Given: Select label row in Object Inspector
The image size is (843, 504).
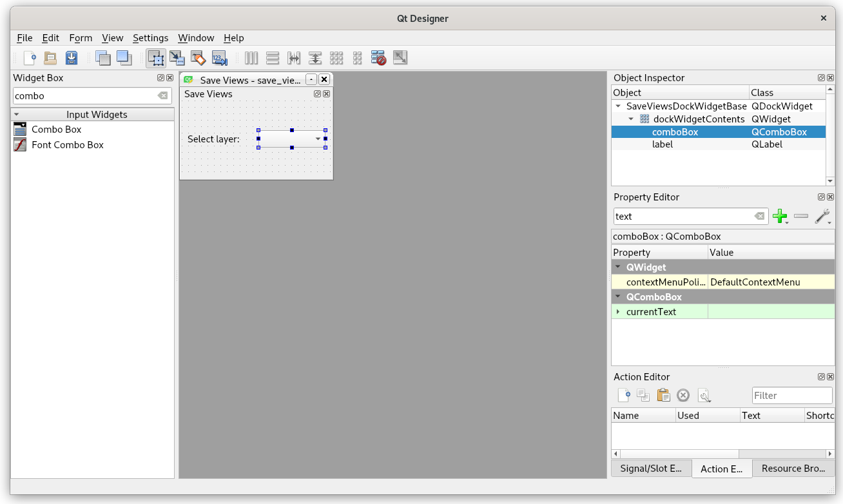Looking at the screenshot, I should (718, 144).
